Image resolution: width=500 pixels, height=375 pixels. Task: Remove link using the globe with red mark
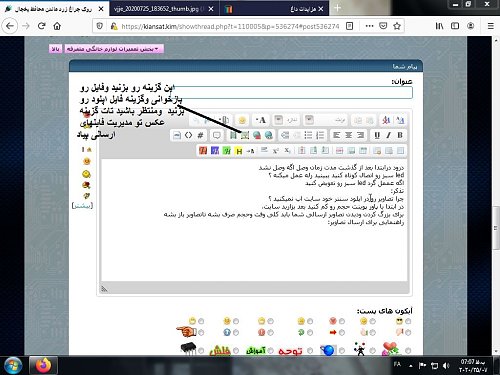[x=257, y=135]
